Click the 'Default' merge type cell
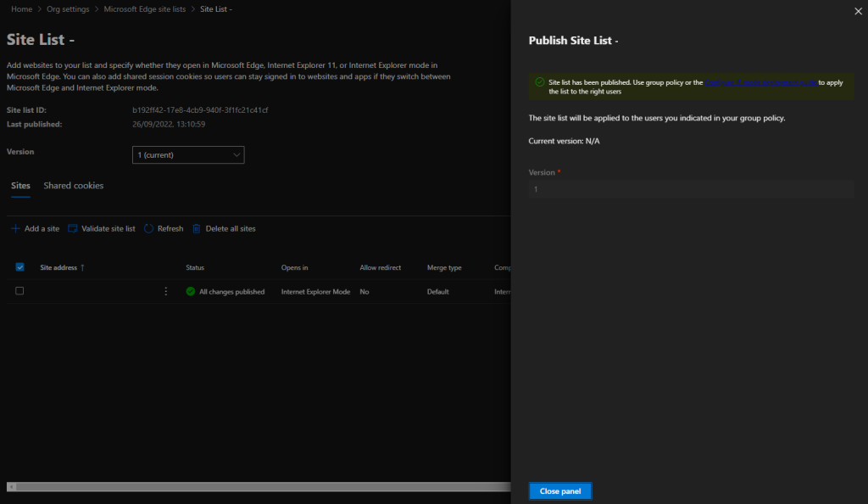Image resolution: width=868 pixels, height=504 pixels. click(438, 291)
